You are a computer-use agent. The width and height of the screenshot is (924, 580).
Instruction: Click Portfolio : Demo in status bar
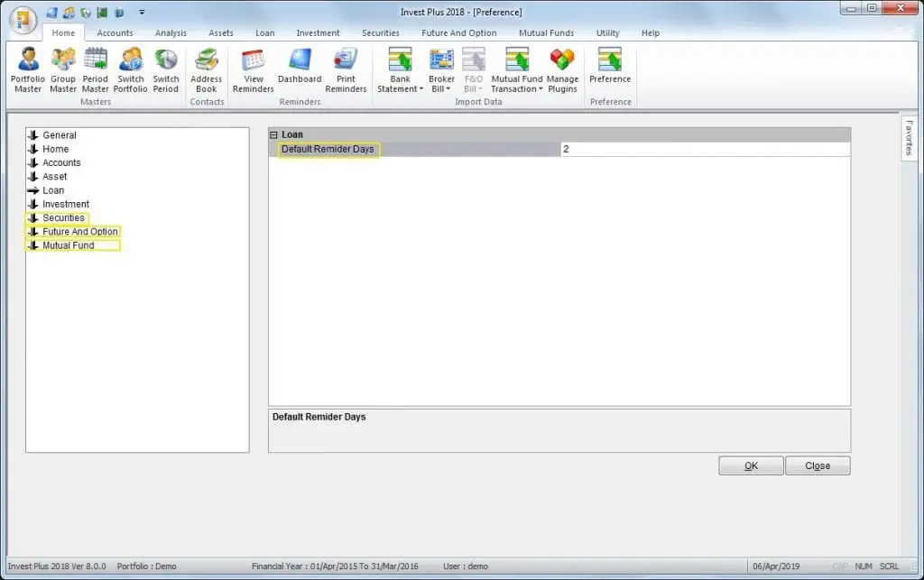[147, 566]
